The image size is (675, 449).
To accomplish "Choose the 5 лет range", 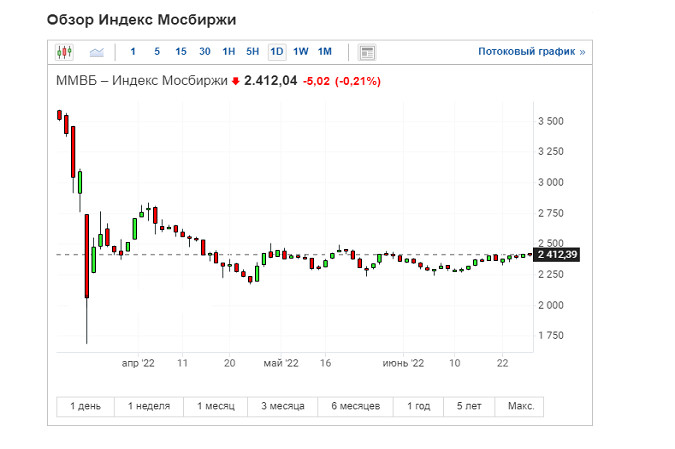I will [469, 406].
